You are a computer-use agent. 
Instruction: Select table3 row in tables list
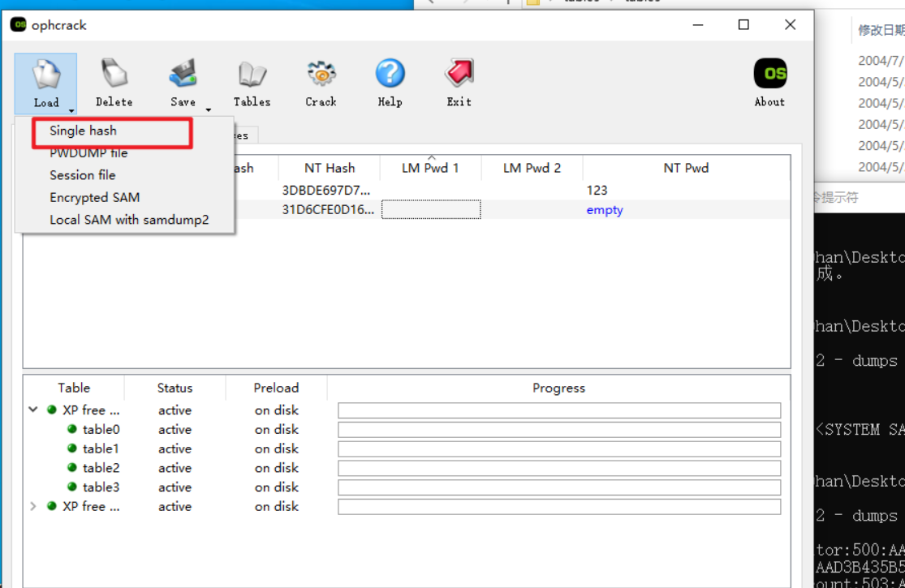coord(101,487)
